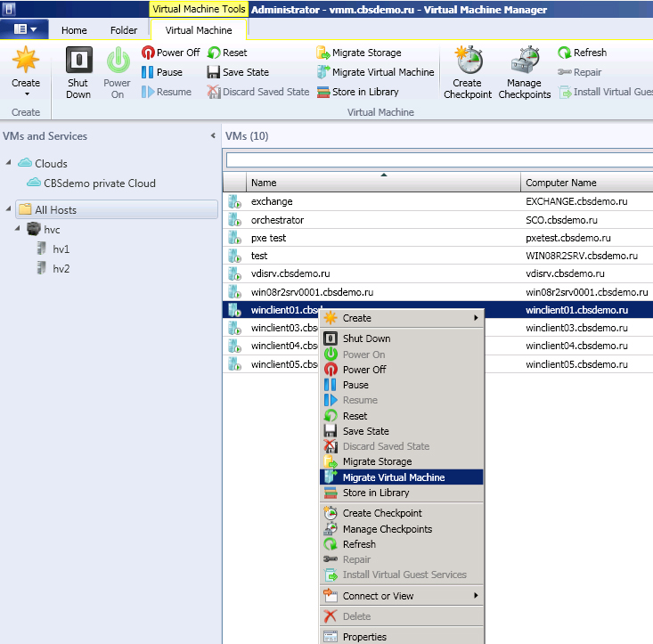Viewport: 653px width, 644px height.
Task: Click the exchange VM status icon
Action: point(234,201)
